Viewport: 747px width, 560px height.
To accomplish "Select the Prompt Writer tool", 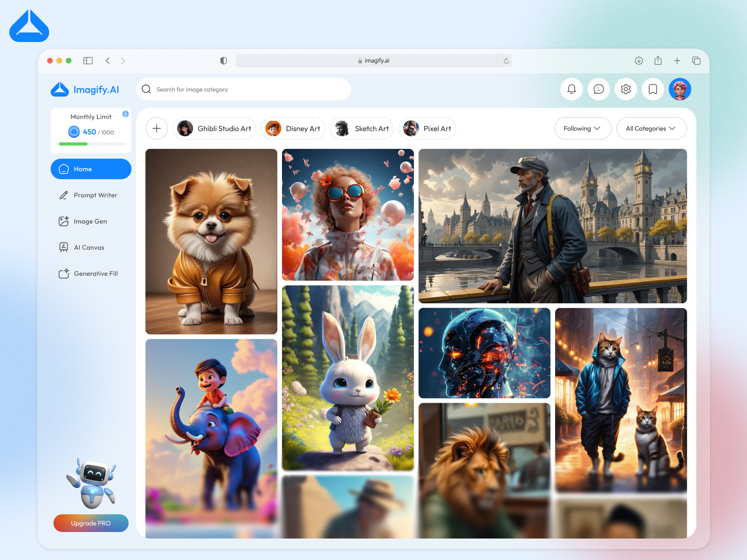I will click(x=91, y=195).
